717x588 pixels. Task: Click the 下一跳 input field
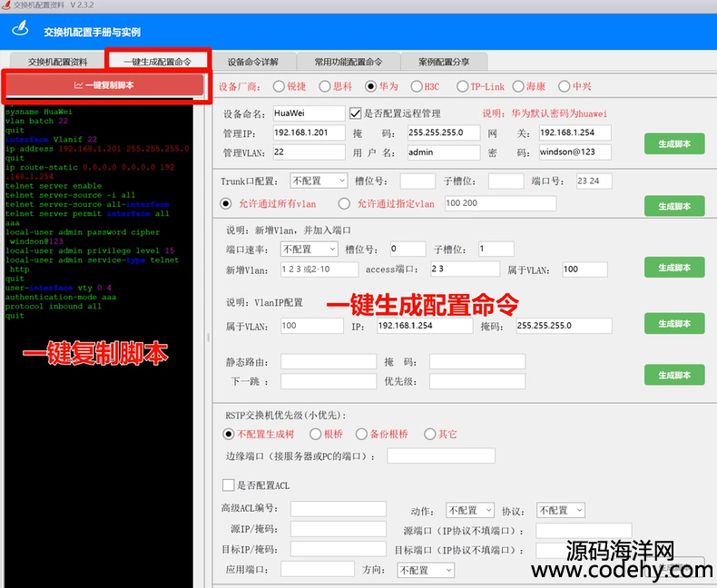pos(329,381)
